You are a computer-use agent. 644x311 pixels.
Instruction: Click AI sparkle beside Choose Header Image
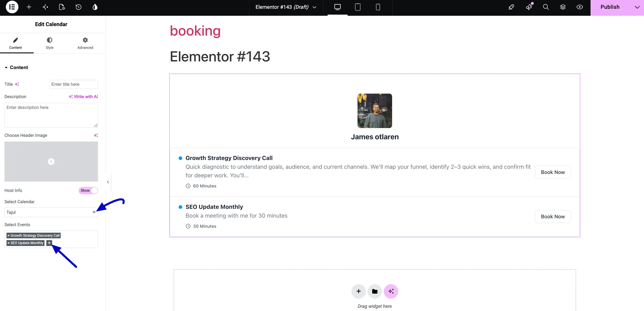pyautogui.click(x=96, y=135)
